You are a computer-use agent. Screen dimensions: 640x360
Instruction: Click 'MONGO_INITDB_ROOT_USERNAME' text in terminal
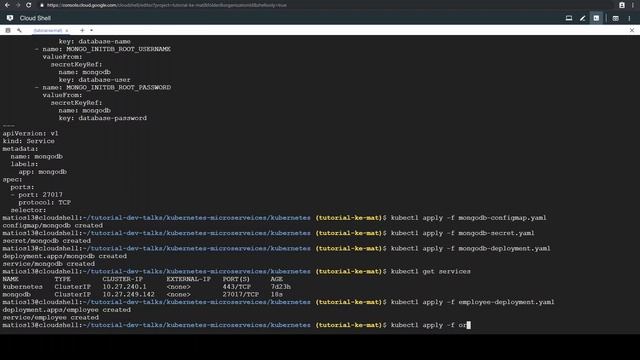[x=118, y=49]
